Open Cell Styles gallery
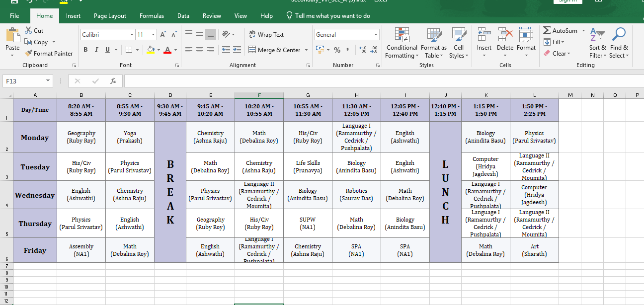Screen dimensions: 644x305 coord(458,43)
